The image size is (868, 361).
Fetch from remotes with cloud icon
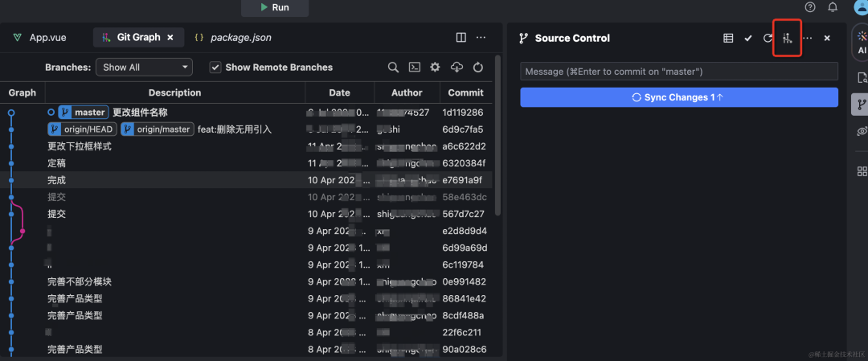(457, 68)
